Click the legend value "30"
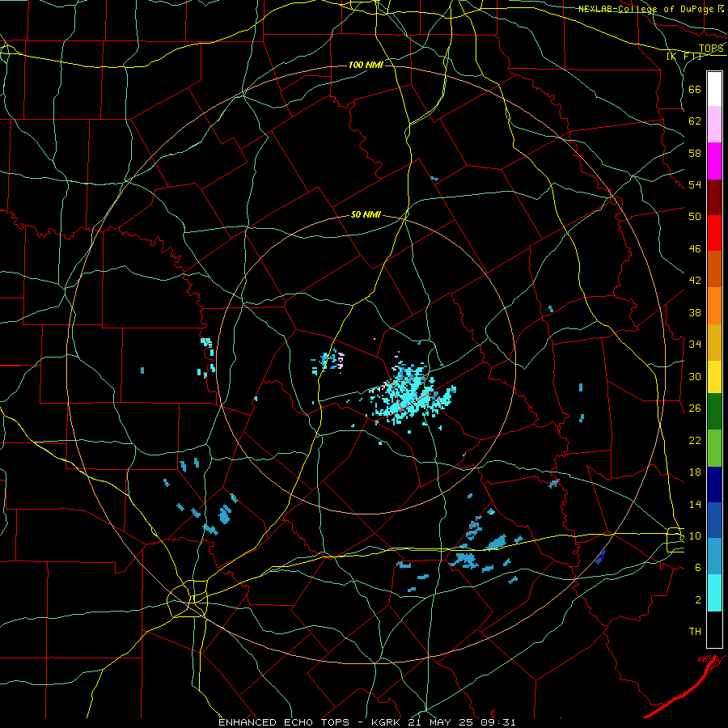Viewport: 728px width, 728px height. click(695, 376)
